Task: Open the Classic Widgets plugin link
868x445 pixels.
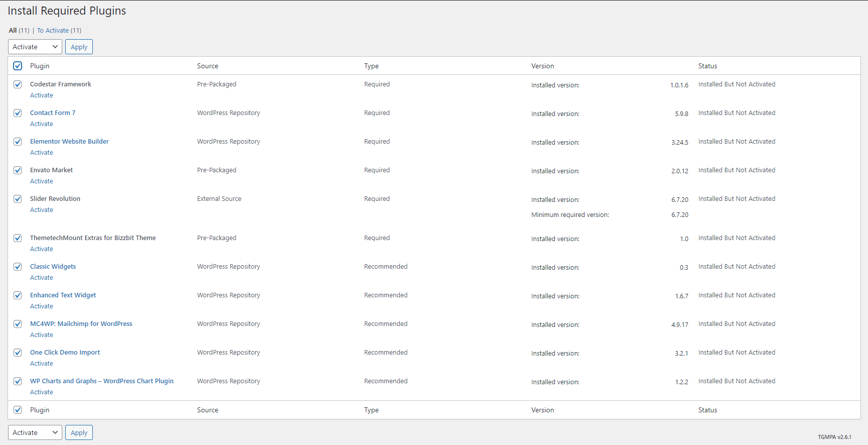Action: [x=53, y=267]
